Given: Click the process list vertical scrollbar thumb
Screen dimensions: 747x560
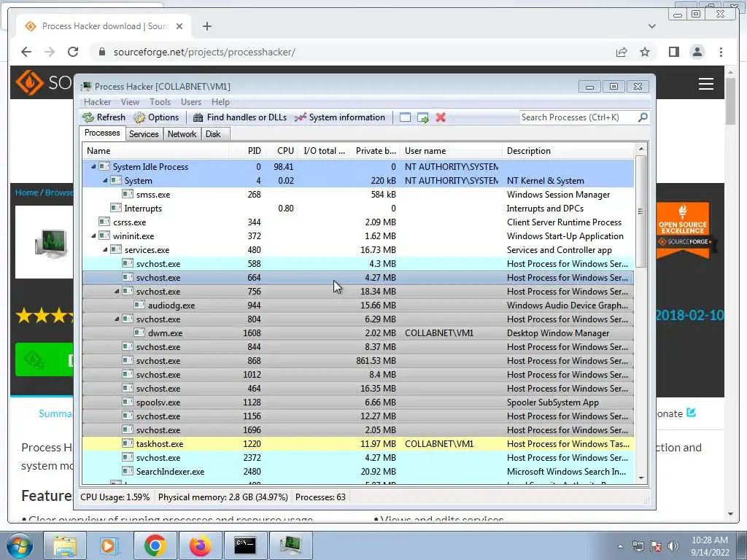Looking at the screenshot, I should coord(640,211).
